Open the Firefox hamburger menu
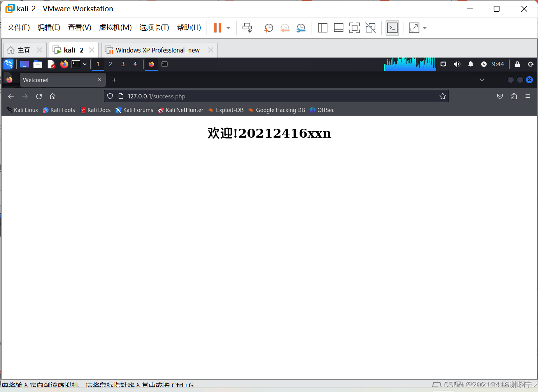This screenshot has width=538, height=392. [528, 96]
